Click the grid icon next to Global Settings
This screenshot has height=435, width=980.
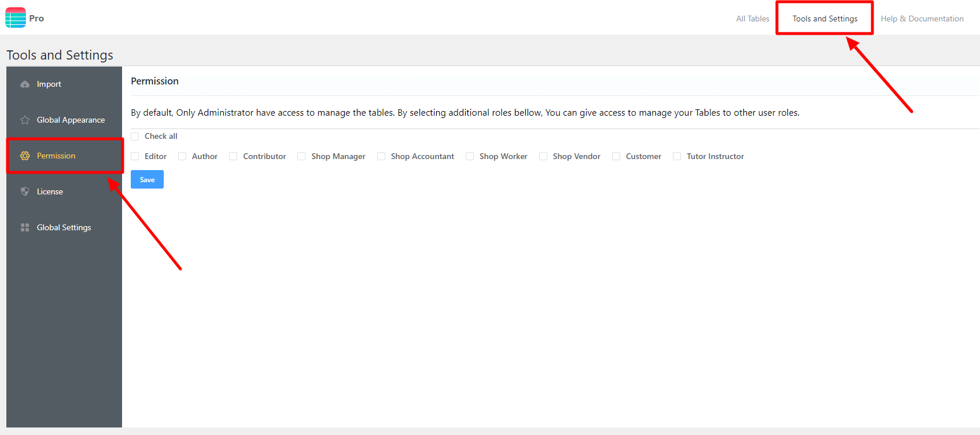coord(25,227)
